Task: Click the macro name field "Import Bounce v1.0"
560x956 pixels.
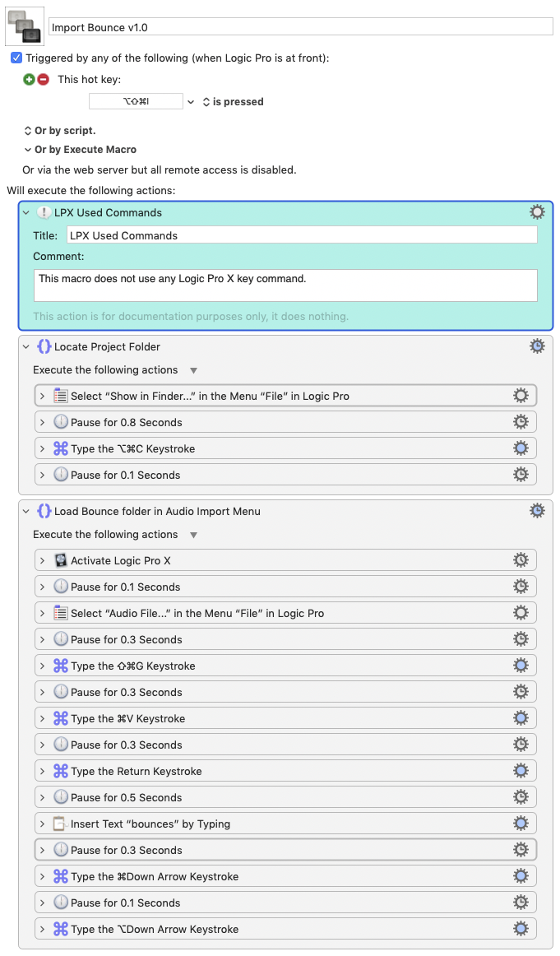Action: (301, 27)
